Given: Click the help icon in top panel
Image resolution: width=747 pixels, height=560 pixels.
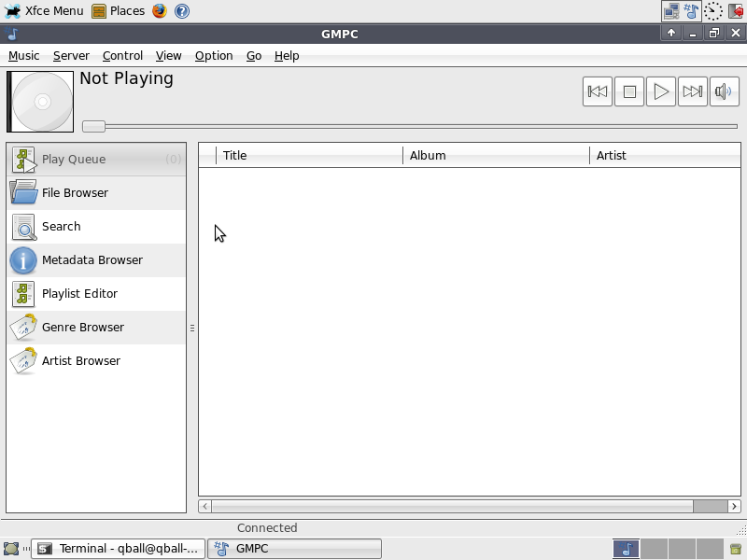Looking at the screenshot, I should click(182, 11).
